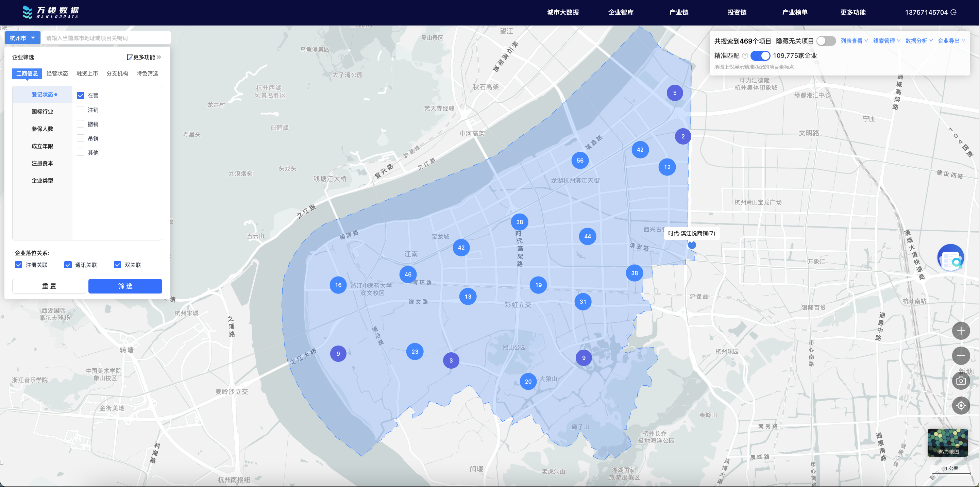This screenshot has width=980, height=487.
Task: Click the map zoom out minus button
Action: [961, 356]
